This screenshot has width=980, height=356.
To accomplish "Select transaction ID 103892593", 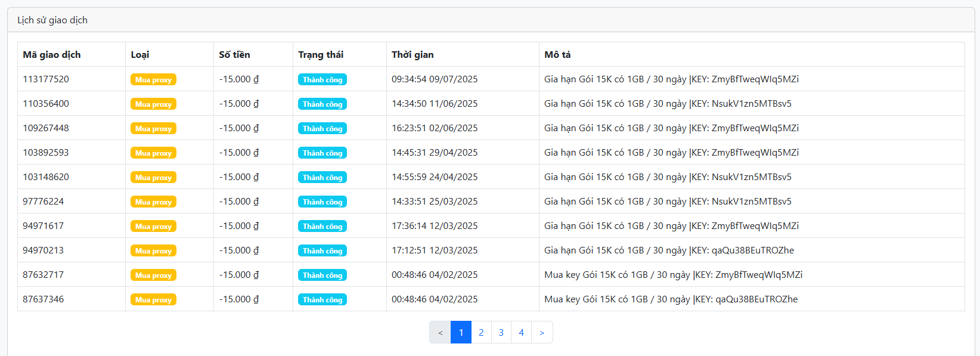I will click(46, 152).
